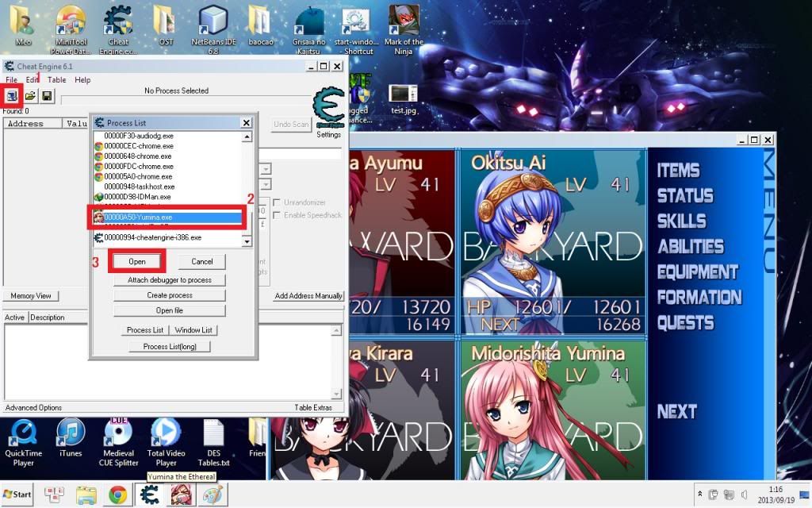Image resolution: width=812 pixels, height=508 pixels.
Task: Choose SKILLS in the game menu
Action: click(681, 221)
